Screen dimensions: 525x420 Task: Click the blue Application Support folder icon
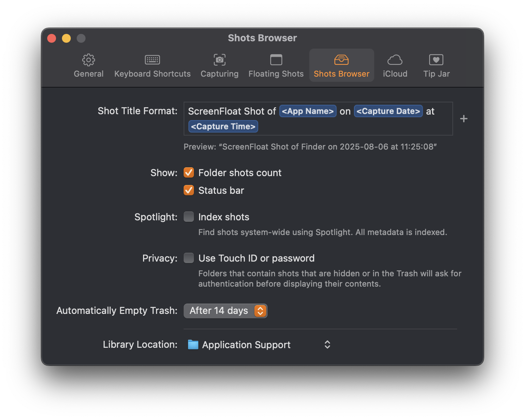pos(193,344)
